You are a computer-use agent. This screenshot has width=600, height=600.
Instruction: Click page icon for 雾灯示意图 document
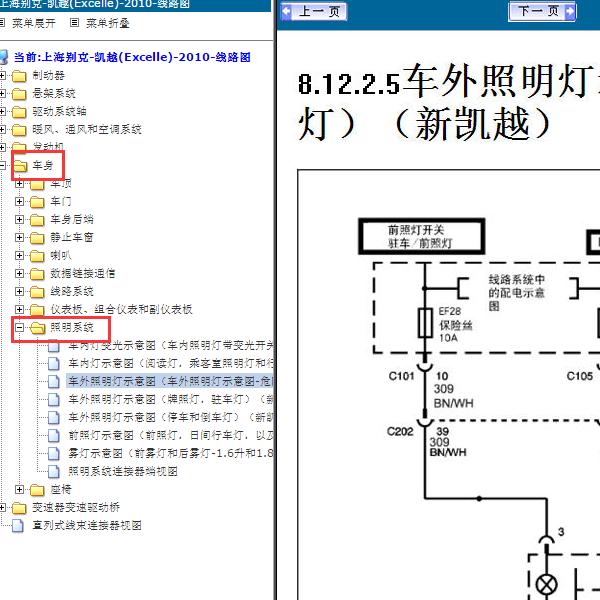[54, 453]
